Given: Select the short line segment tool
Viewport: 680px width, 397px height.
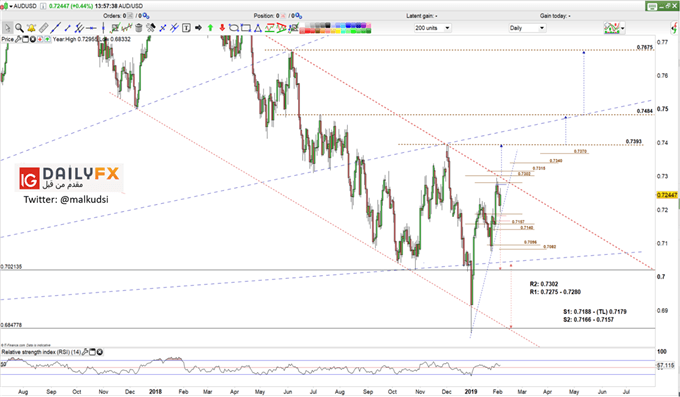Looking at the screenshot, I should click(68, 28).
